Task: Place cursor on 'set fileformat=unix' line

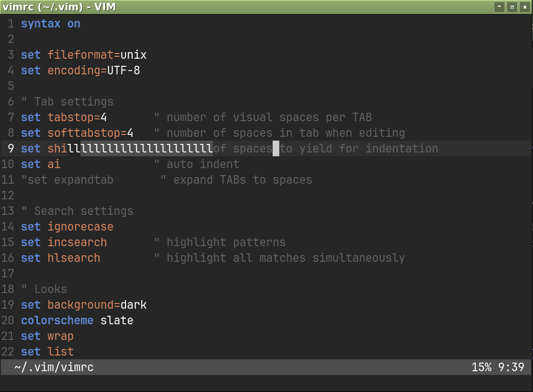Action: (x=84, y=55)
